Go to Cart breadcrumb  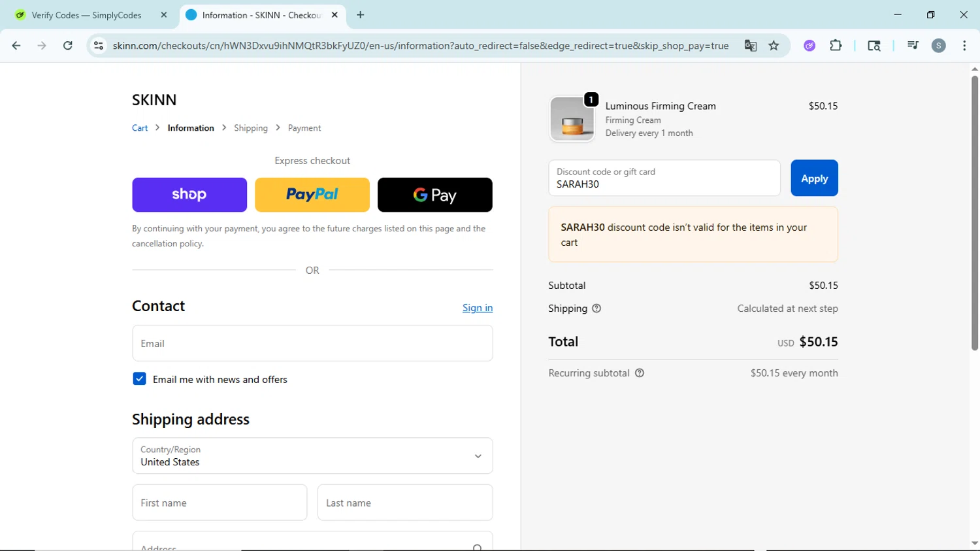point(140,128)
